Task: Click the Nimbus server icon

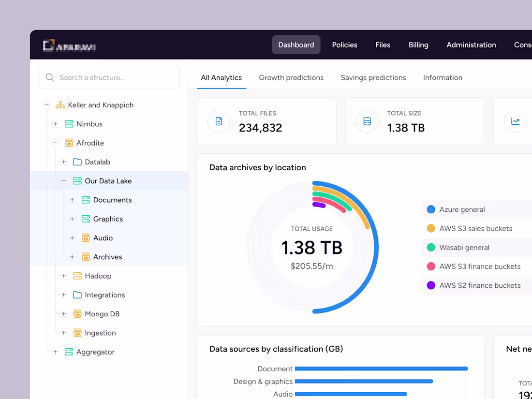Action: click(x=69, y=124)
